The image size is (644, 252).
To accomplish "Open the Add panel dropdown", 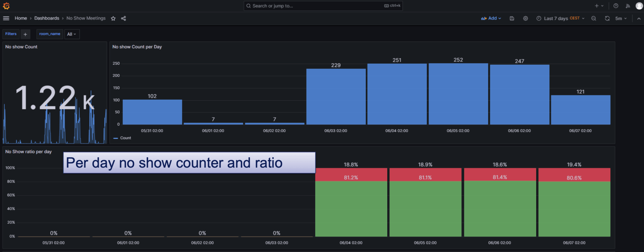I will click(x=491, y=18).
